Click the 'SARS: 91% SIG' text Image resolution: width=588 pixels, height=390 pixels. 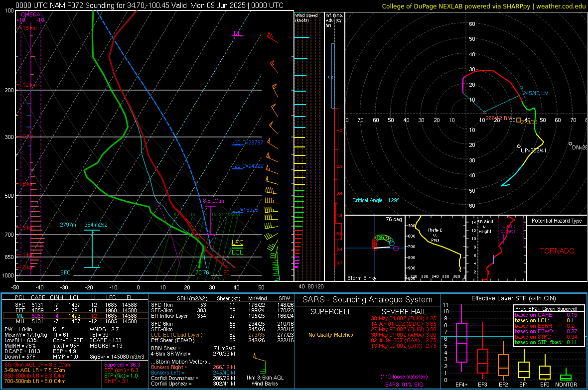point(404,385)
